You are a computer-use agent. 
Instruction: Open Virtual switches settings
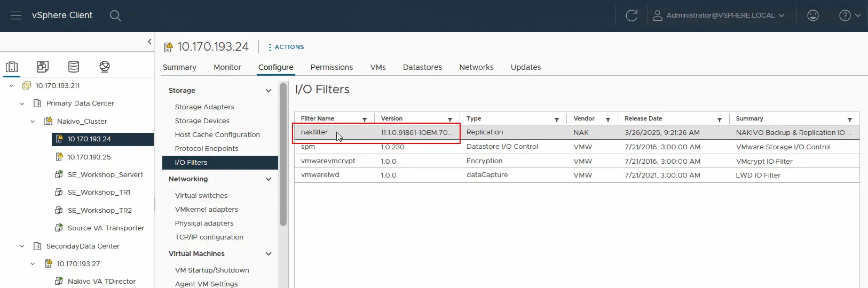click(201, 195)
